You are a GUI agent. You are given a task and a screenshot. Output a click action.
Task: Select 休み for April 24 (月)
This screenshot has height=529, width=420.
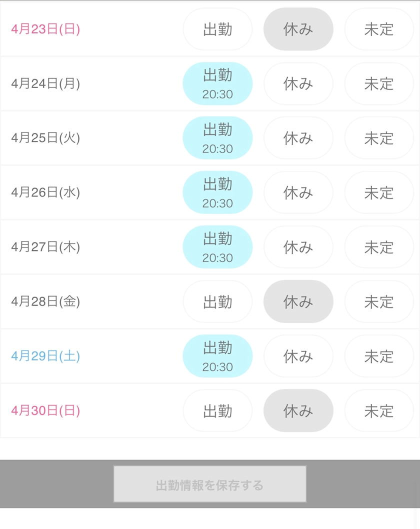298,84
